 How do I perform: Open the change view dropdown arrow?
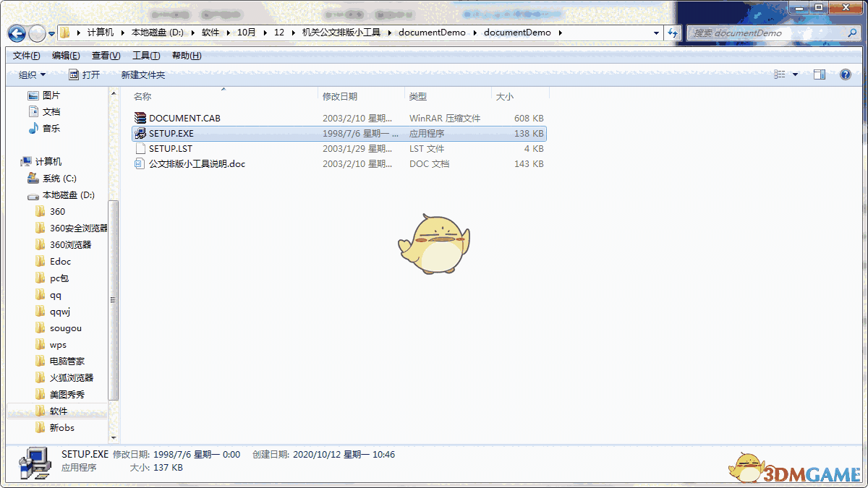[x=794, y=74]
